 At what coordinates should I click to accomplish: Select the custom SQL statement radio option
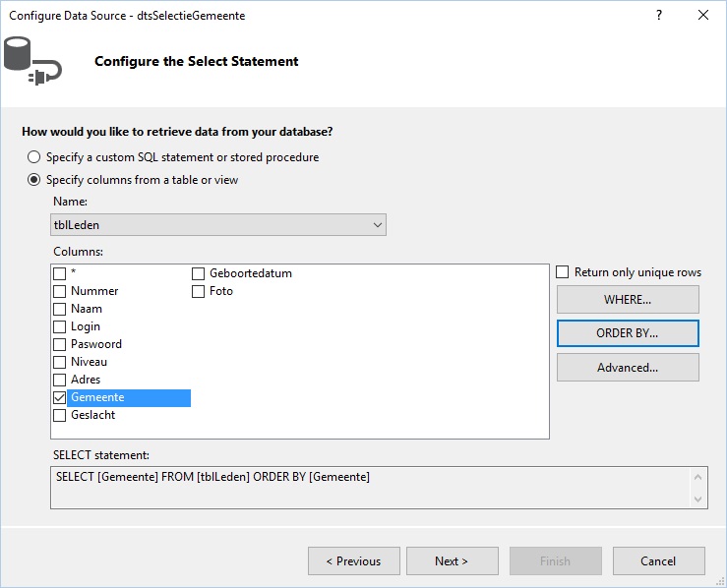click(33, 157)
